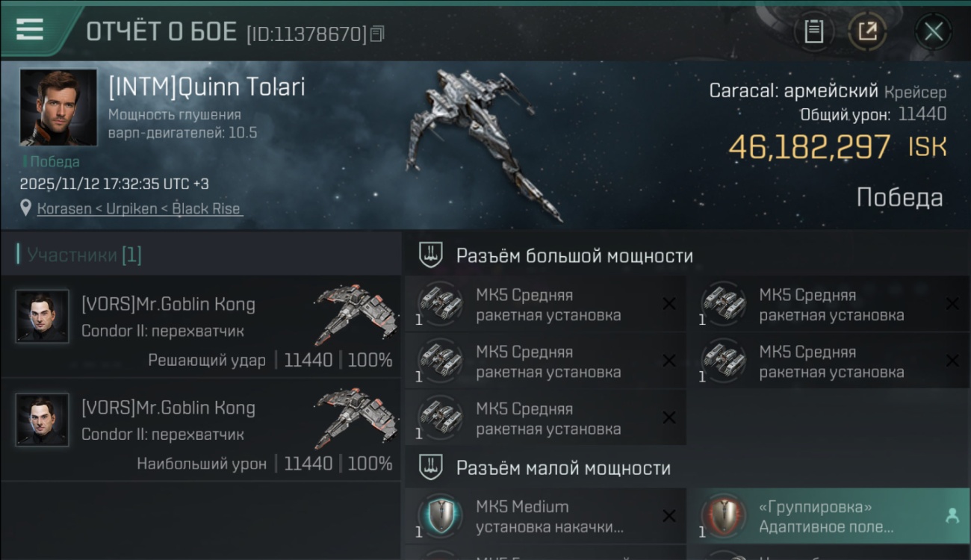This screenshot has height=560, width=971.
Task: Copy the battle report ID with copy icon
Action: tap(377, 34)
